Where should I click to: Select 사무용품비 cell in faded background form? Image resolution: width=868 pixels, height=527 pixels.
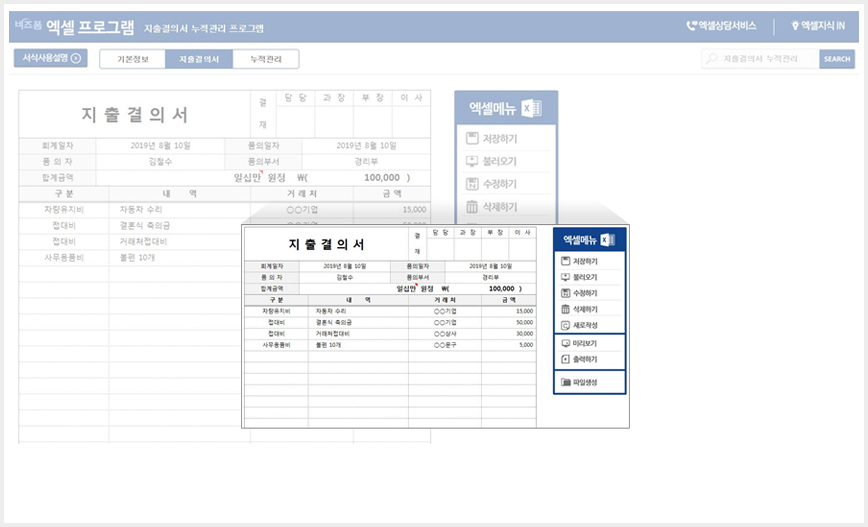[64, 258]
